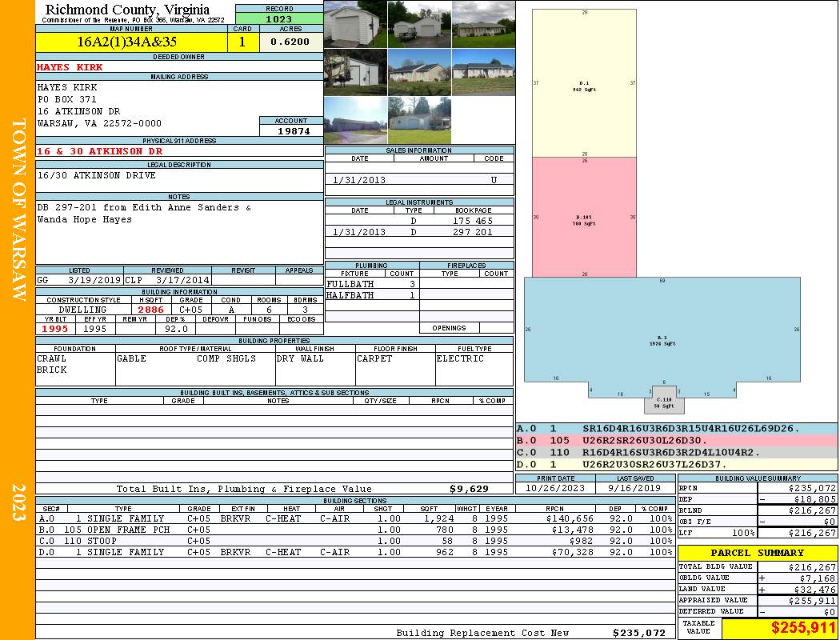Select the acres value 0.6200 field

(x=290, y=42)
